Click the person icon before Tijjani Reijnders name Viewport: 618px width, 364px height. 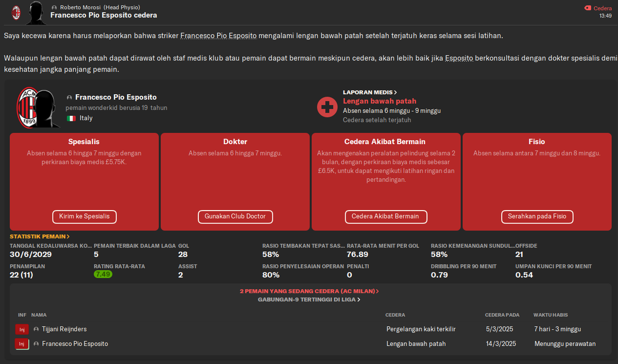coord(35,329)
